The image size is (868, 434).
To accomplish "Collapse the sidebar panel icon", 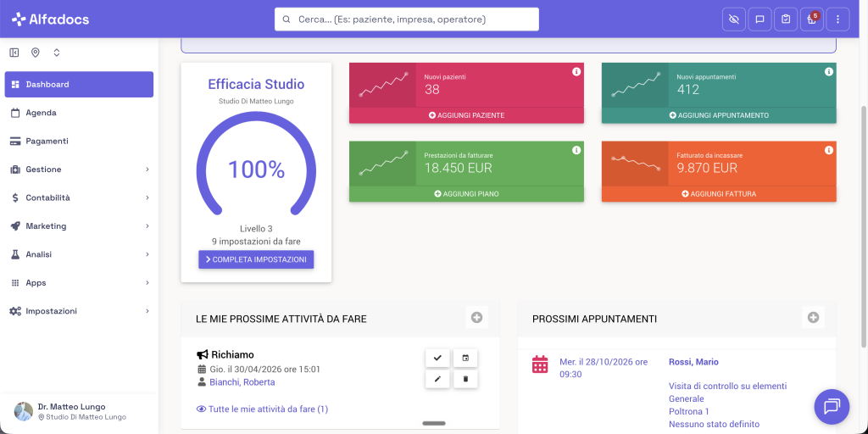I will 14,53.
